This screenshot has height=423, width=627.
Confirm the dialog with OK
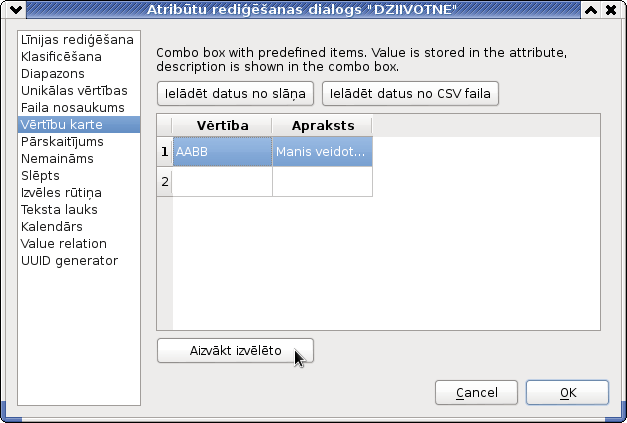pyautogui.click(x=567, y=393)
